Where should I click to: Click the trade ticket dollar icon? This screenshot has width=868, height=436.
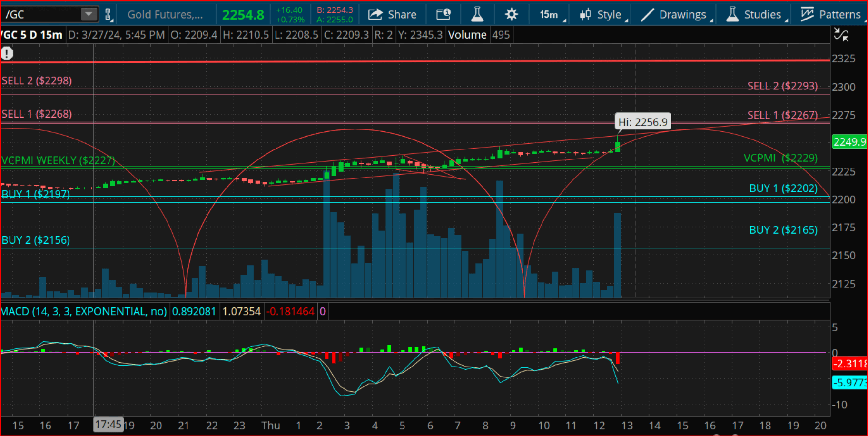click(443, 15)
